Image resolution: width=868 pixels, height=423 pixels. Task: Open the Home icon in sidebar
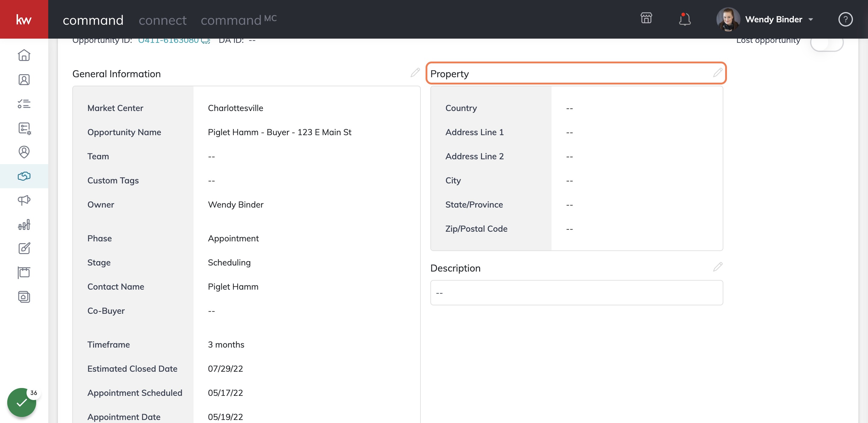click(24, 55)
